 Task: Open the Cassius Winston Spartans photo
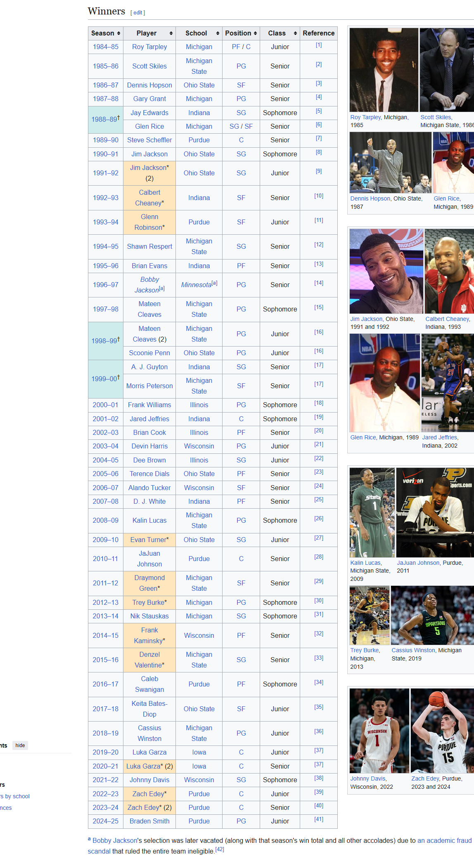pyautogui.click(x=432, y=615)
